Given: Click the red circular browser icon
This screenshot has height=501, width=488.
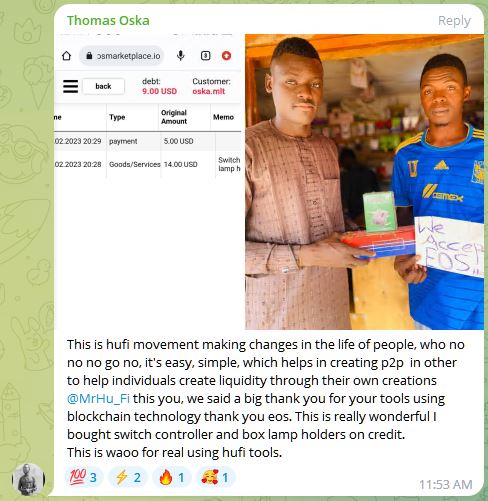Looking at the screenshot, I should [226, 56].
